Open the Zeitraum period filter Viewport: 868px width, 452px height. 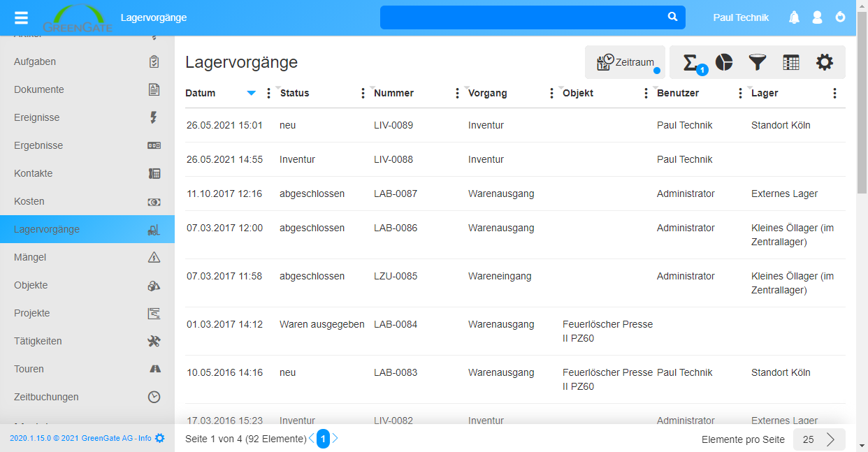point(625,62)
